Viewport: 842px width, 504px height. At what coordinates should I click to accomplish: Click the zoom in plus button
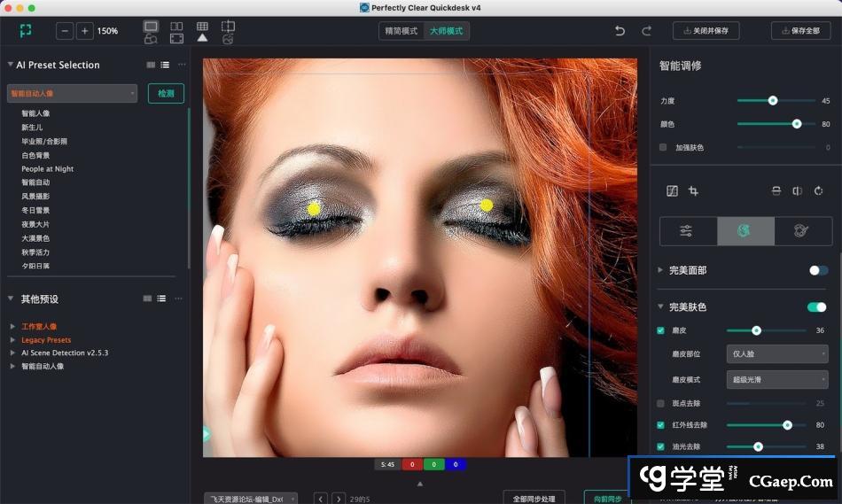(84, 31)
